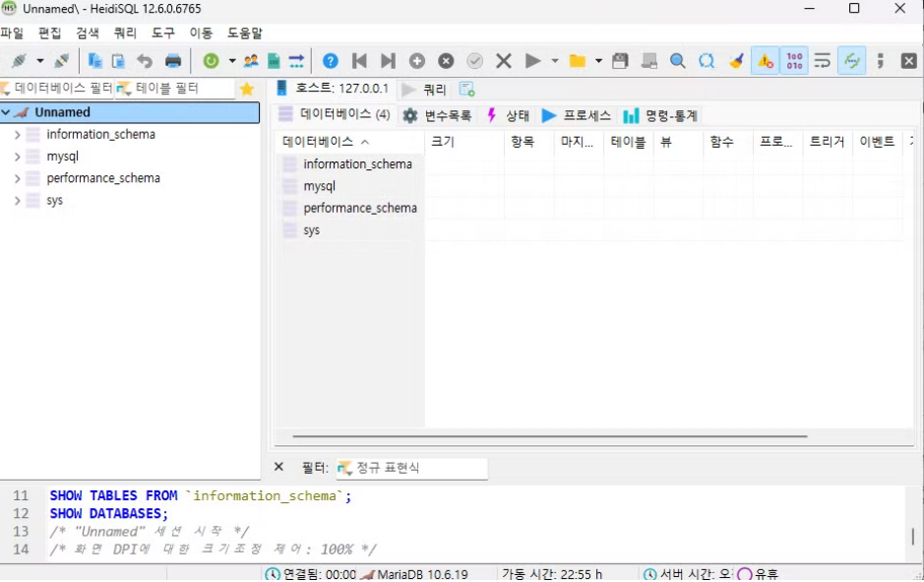Click the post changes checkmark icon
Viewport: 924px width, 582px height.
pos(475,61)
